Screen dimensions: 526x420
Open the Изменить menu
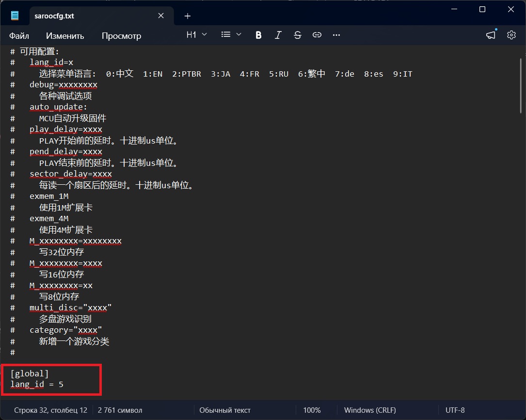[x=65, y=36]
